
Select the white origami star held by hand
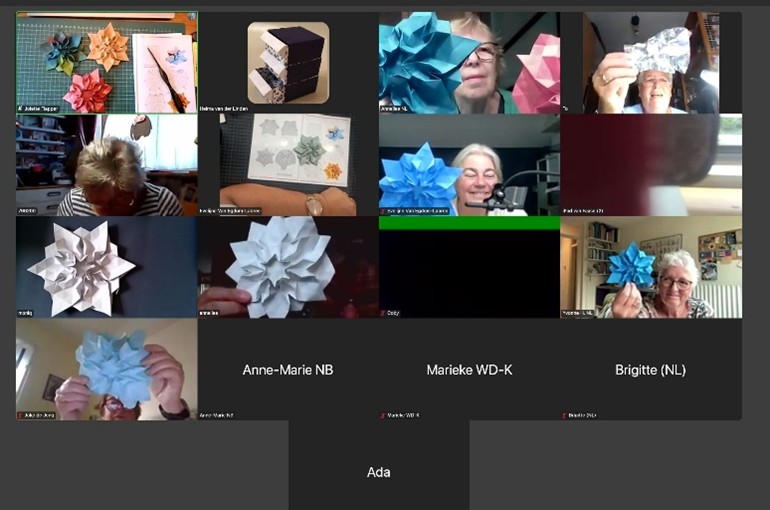(288, 267)
